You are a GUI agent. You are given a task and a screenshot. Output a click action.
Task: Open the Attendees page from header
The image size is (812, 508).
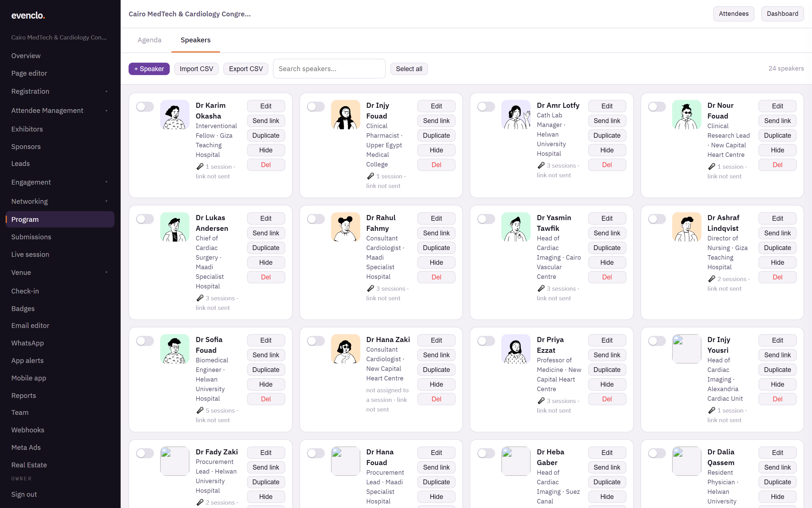[x=734, y=14]
